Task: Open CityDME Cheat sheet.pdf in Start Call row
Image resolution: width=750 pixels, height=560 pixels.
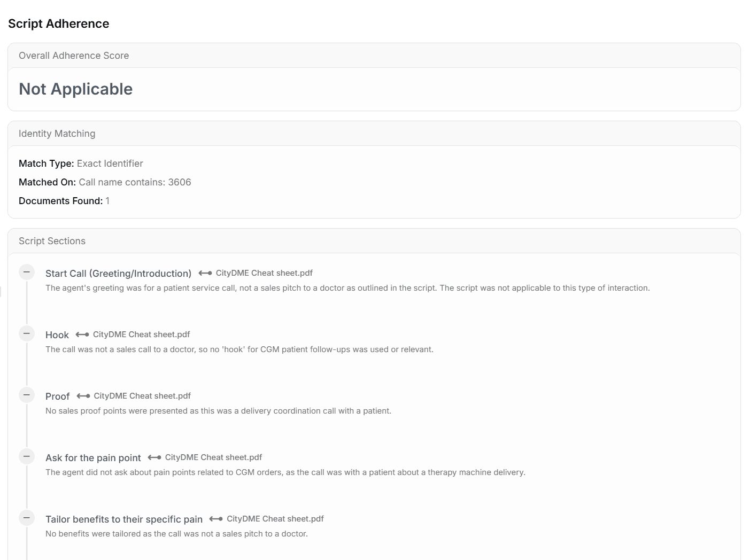Action: pyautogui.click(x=264, y=273)
